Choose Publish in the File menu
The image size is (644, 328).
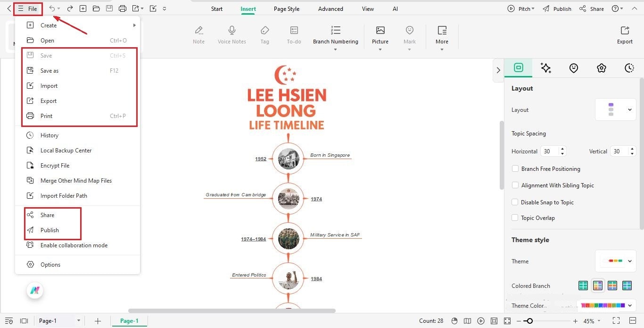pos(78,230)
